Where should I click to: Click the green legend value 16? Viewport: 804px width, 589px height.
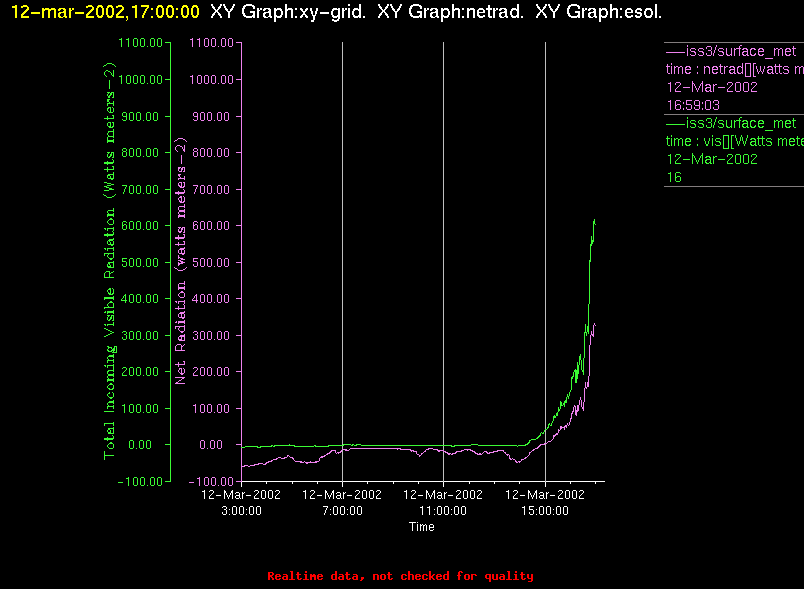pos(674,177)
